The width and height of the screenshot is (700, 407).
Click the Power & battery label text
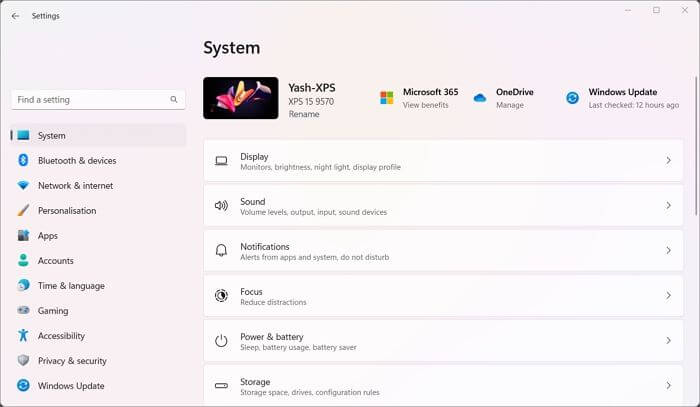272,337
